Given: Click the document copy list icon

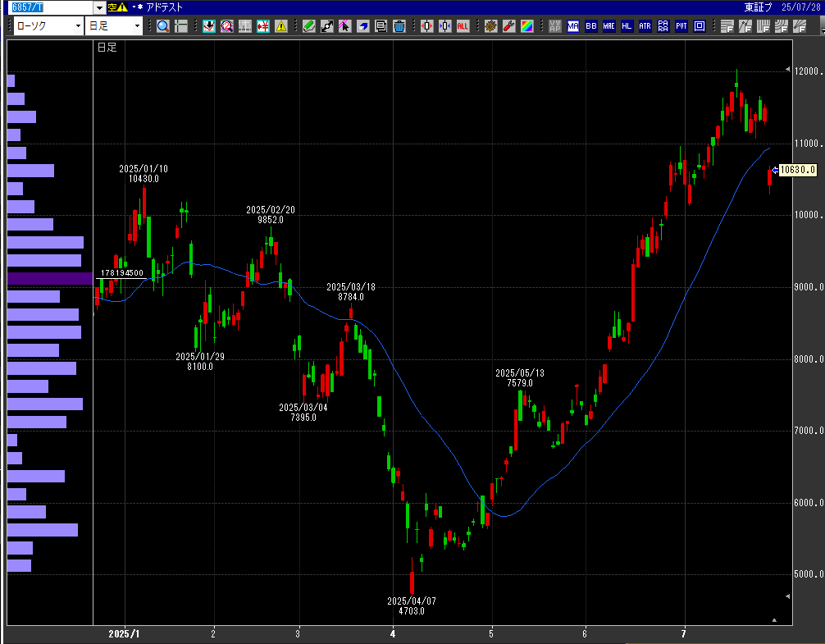Looking at the screenshot, I should 381,25.
